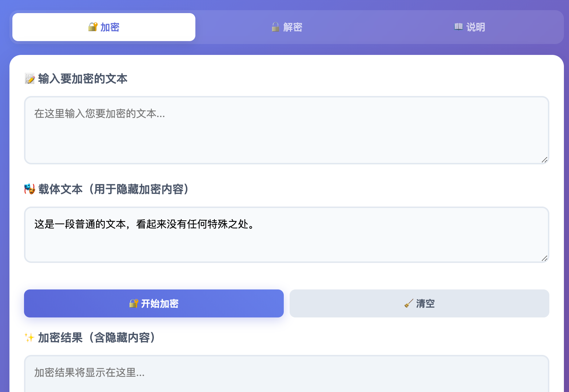This screenshot has height=392, width=569.
Task: Click into the 载体文本 textarea
Action: (287, 235)
